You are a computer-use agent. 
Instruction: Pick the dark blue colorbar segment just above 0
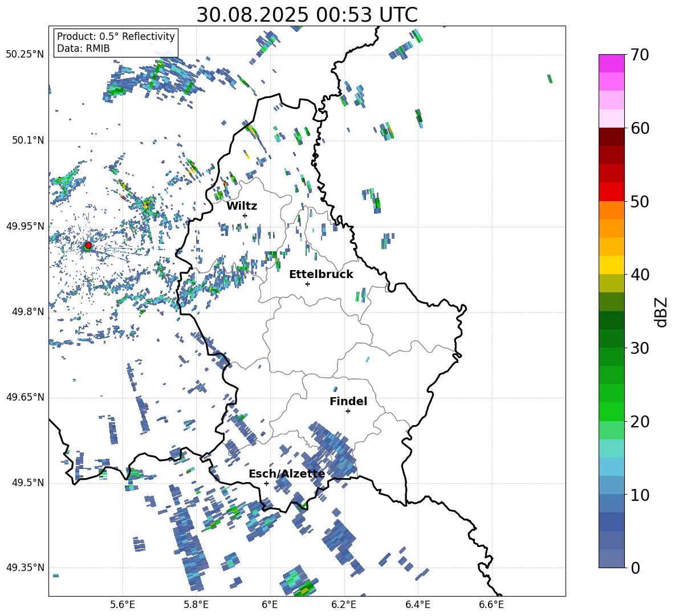[611, 559]
